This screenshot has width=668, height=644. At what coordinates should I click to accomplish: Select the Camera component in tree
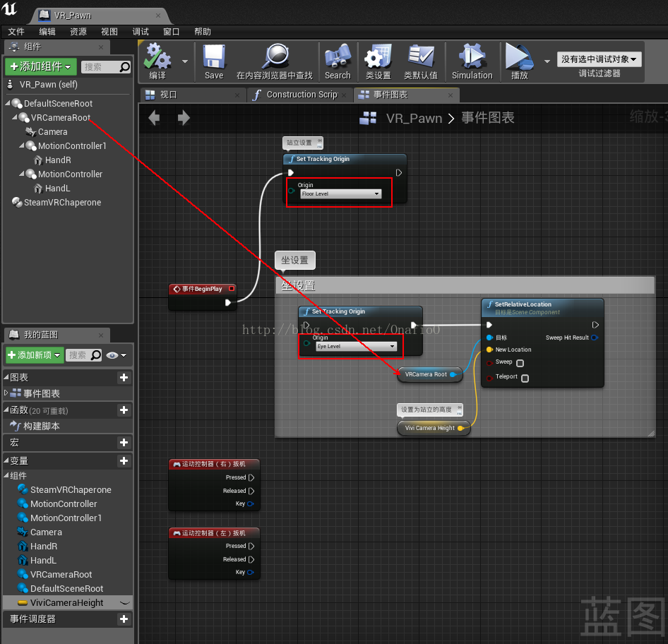pyautogui.click(x=52, y=131)
